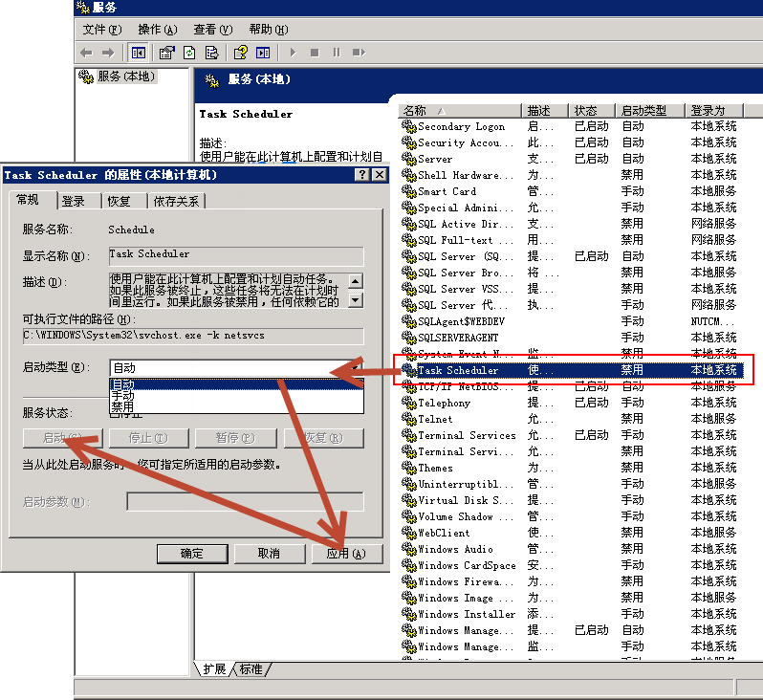The height and width of the screenshot is (700, 763).
Task: Click gear icon of SQLSERVERAGENT service
Action: pos(409,338)
